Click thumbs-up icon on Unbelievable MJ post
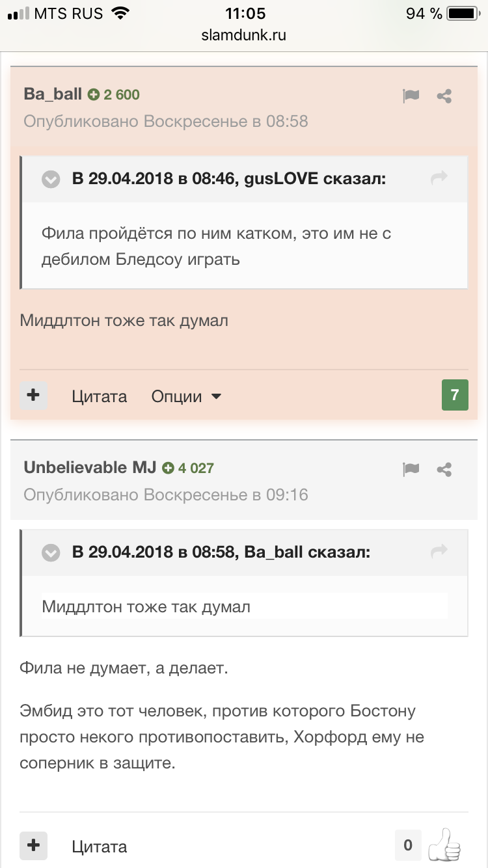Screen dimensions: 488x868 445,845
